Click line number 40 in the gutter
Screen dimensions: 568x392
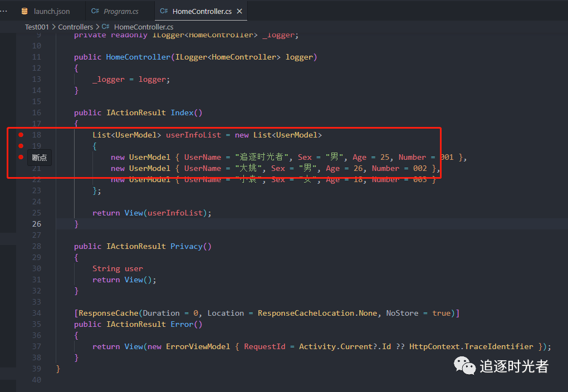tap(37, 380)
